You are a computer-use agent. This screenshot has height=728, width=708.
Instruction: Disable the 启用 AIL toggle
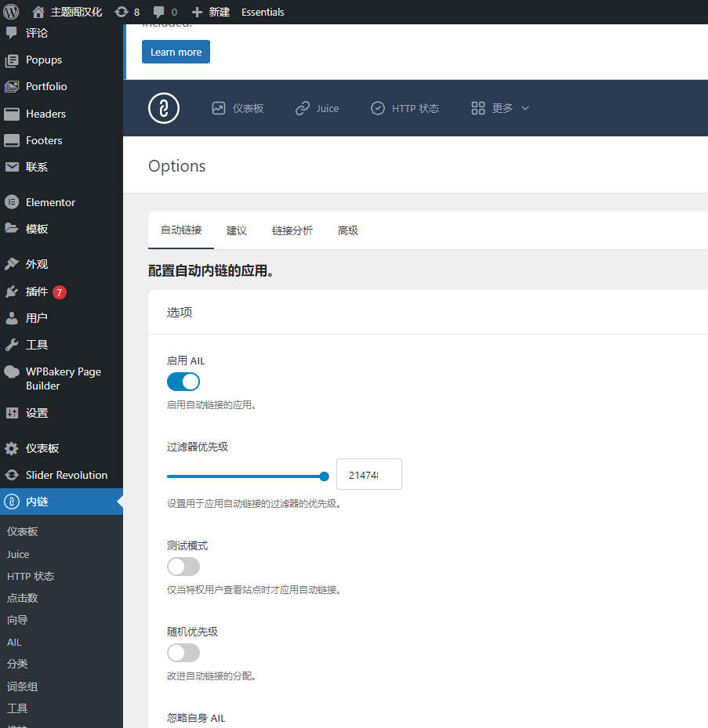point(183,382)
